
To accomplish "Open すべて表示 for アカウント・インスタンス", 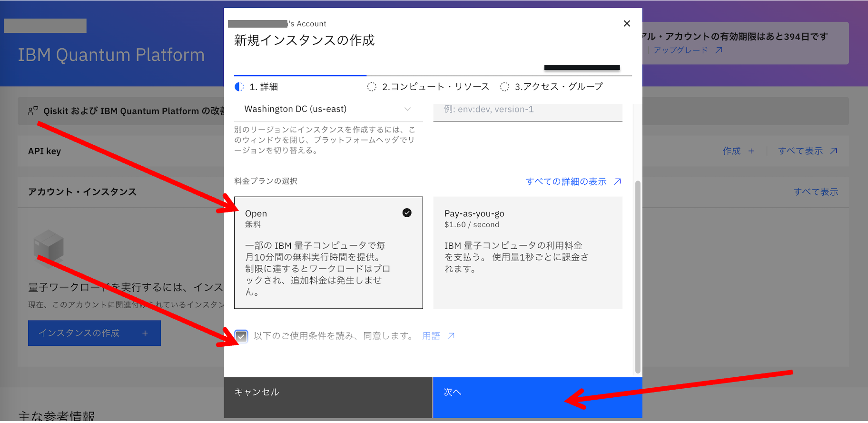I will click(x=816, y=192).
